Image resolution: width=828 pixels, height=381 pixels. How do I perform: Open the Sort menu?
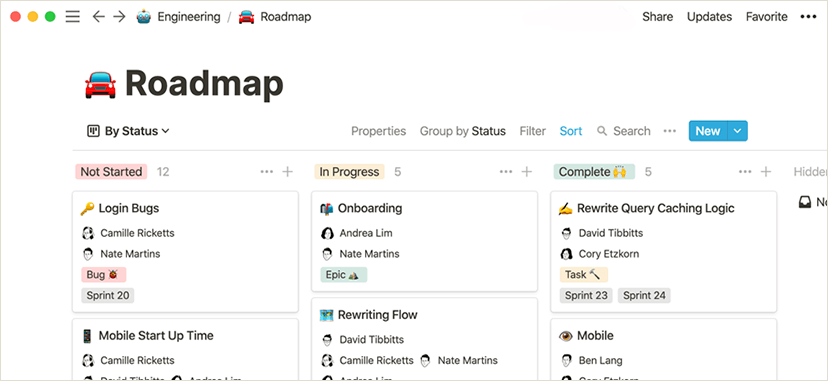coord(571,131)
